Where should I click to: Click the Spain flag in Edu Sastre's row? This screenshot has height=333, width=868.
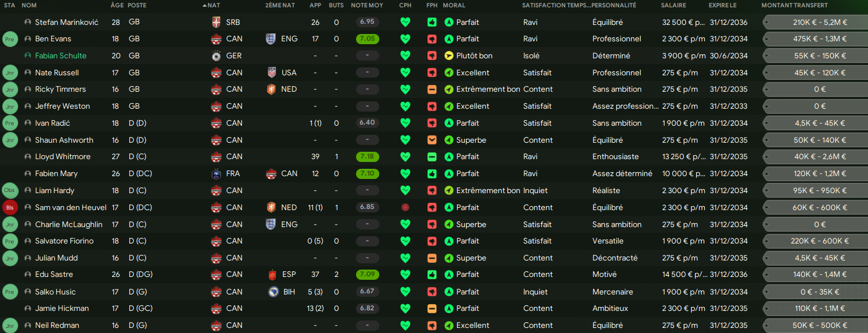coord(271,275)
